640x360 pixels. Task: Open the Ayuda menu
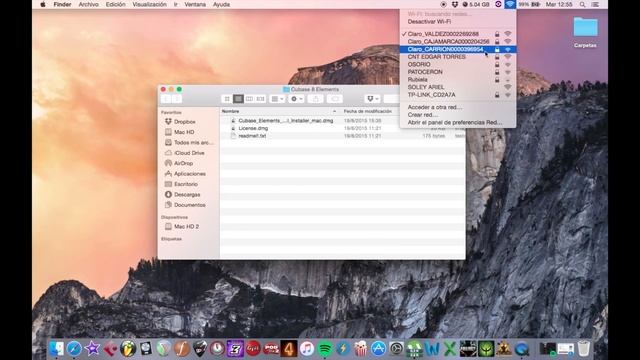click(221, 4)
